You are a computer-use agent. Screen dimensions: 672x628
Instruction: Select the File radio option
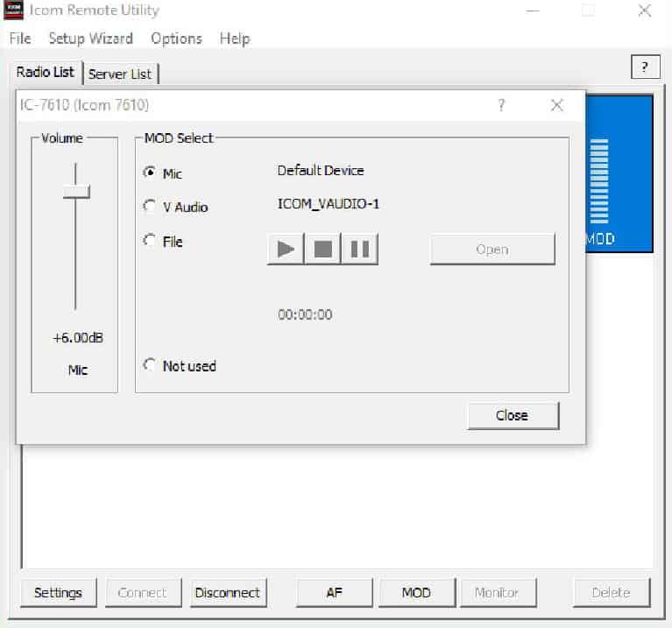150,241
